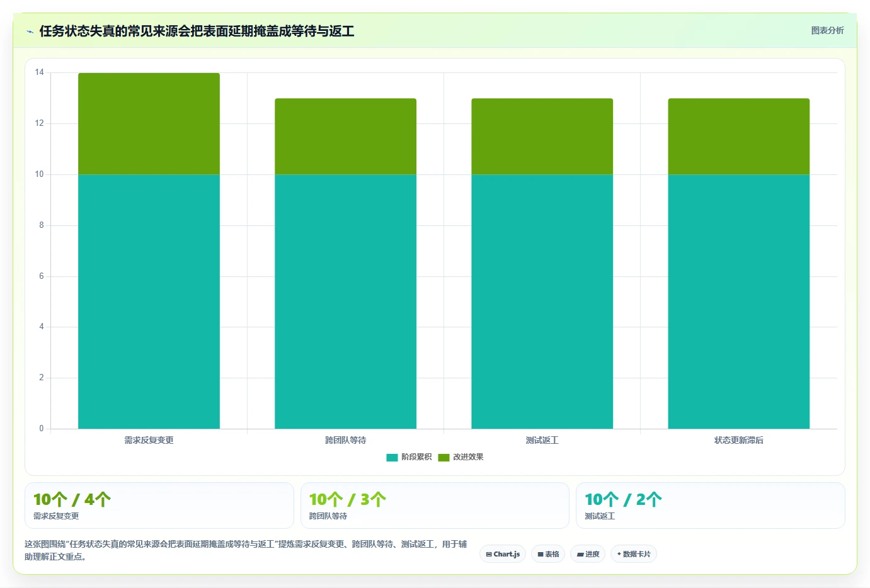Click the 进度 tag chip

(588, 554)
